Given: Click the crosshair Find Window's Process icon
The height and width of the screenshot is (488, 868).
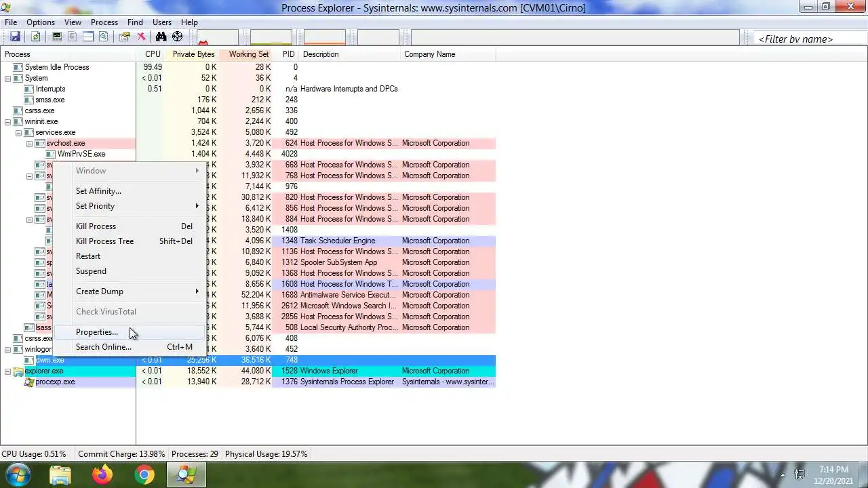Looking at the screenshot, I should tap(177, 37).
